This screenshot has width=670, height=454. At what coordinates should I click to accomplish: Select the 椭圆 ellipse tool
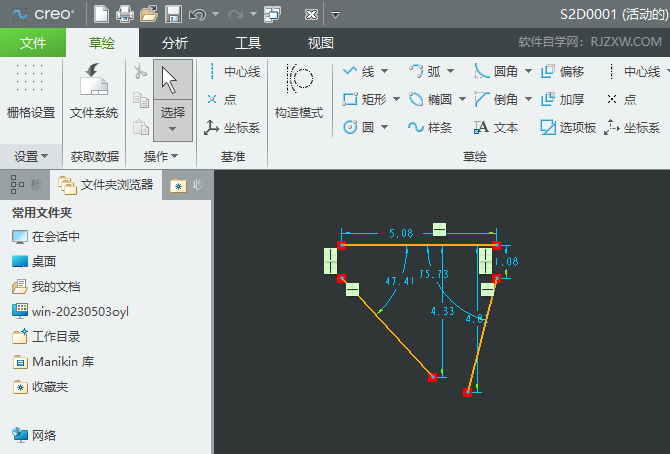click(431, 100)
